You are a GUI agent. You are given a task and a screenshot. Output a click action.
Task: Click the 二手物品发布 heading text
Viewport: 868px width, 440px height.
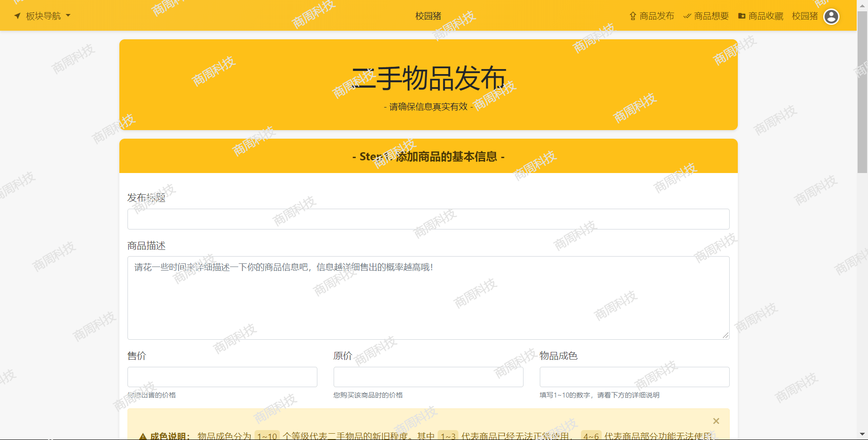pyautogui.click(x=428, y=78)
